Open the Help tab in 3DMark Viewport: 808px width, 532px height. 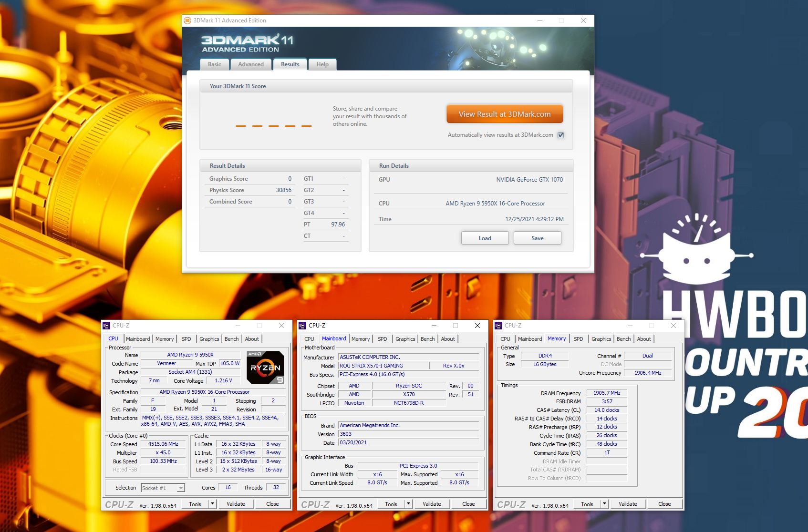[x=322, y=64]
